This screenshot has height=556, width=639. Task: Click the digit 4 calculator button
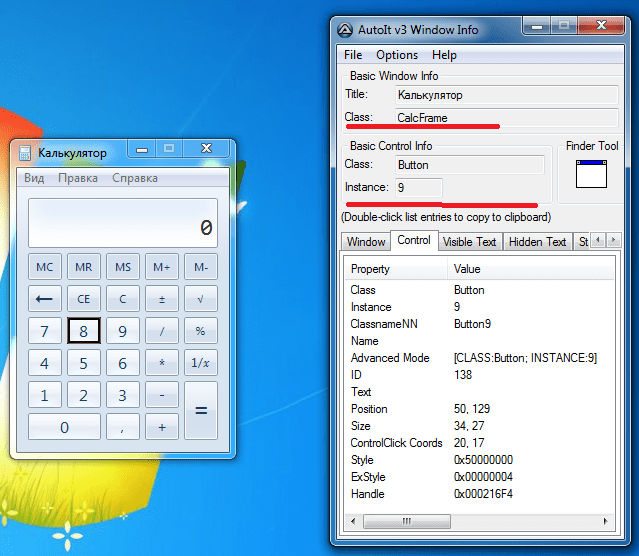[x=44, y=363]
